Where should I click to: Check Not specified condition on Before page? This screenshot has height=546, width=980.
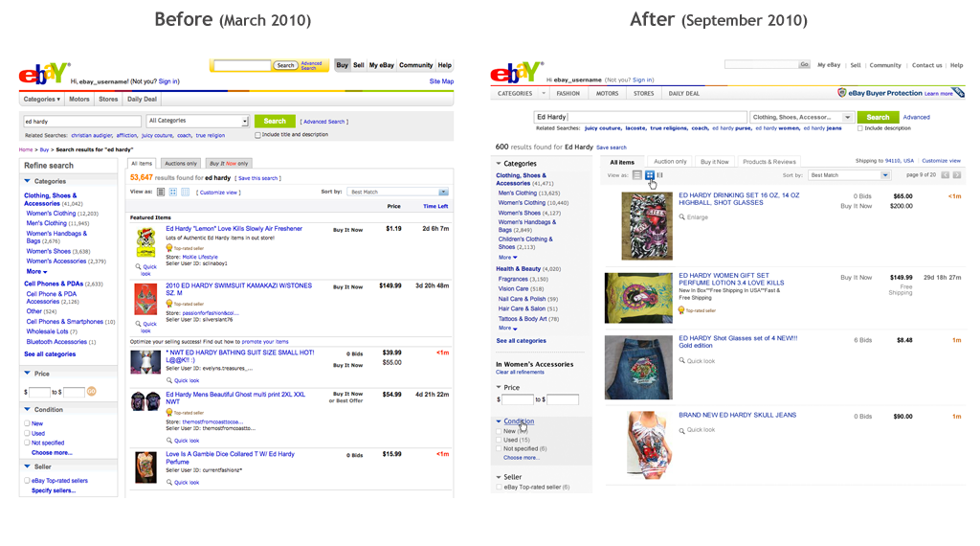(27, 443)
